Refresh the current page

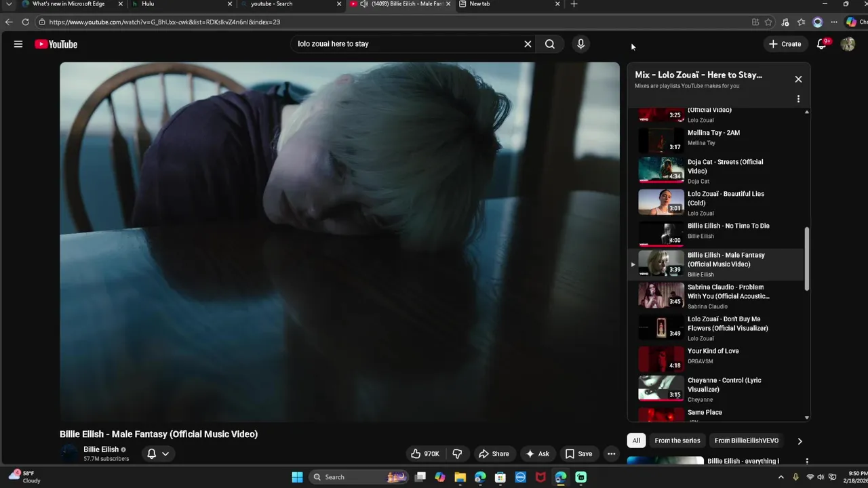(x=25, y=22)
